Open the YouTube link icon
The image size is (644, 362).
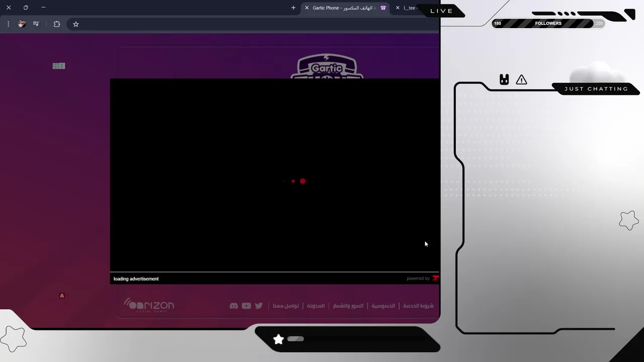(246, 306)
